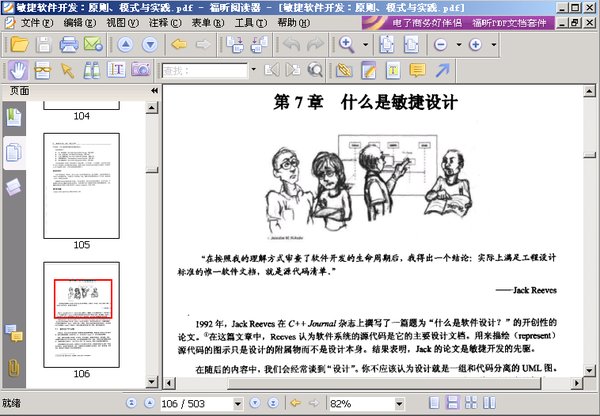Select page 106 thumbnail

pyautogui.click(x=82, y=315)
